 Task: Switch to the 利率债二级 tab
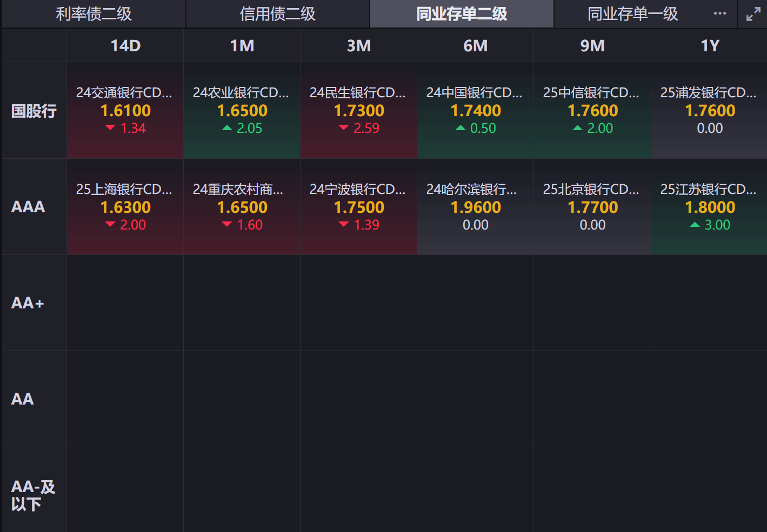[94, 14]
